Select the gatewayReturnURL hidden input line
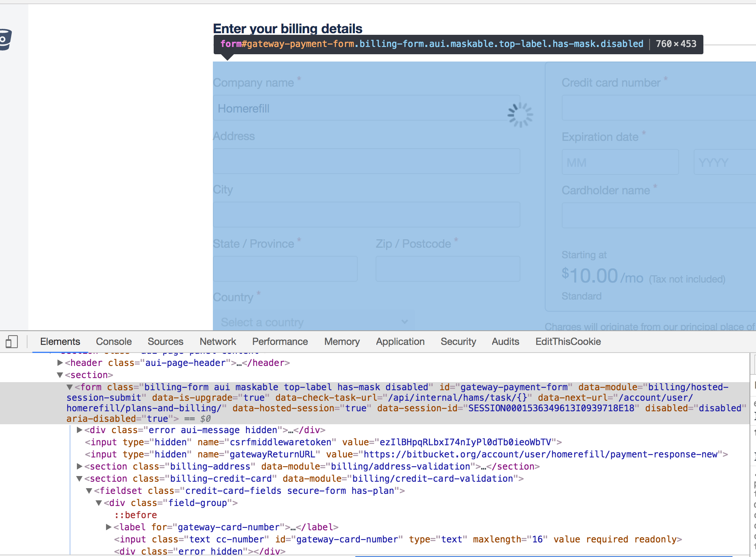This screenshot has height=557, width=756. coord(406,454)
